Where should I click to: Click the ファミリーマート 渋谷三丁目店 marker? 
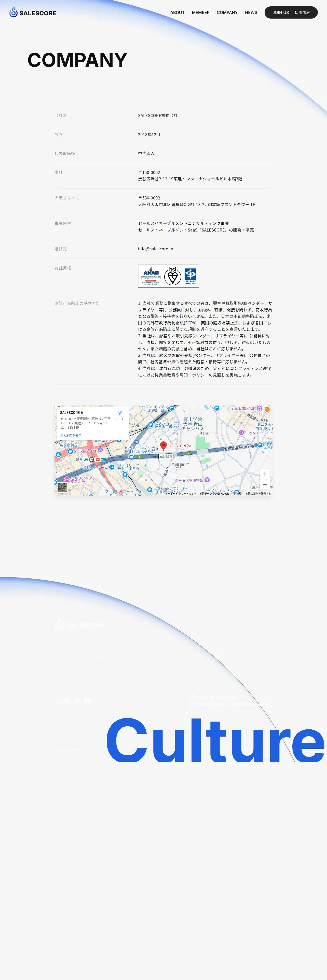coord(125,474)
